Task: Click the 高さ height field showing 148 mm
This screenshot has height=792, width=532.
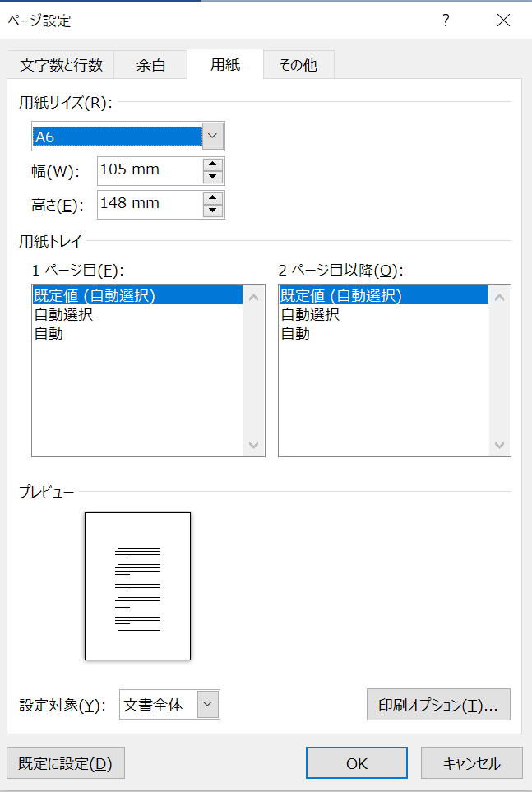Action: click(x=150, y=205)
